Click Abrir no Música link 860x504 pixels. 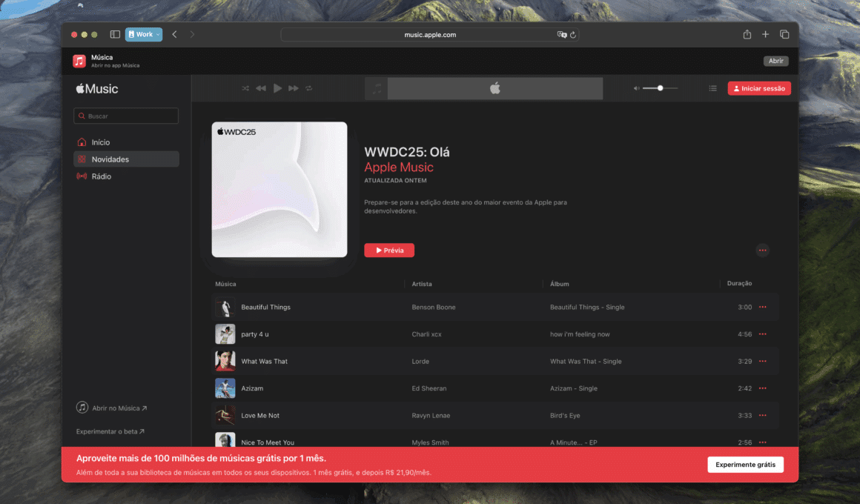(x=112, y=408)
